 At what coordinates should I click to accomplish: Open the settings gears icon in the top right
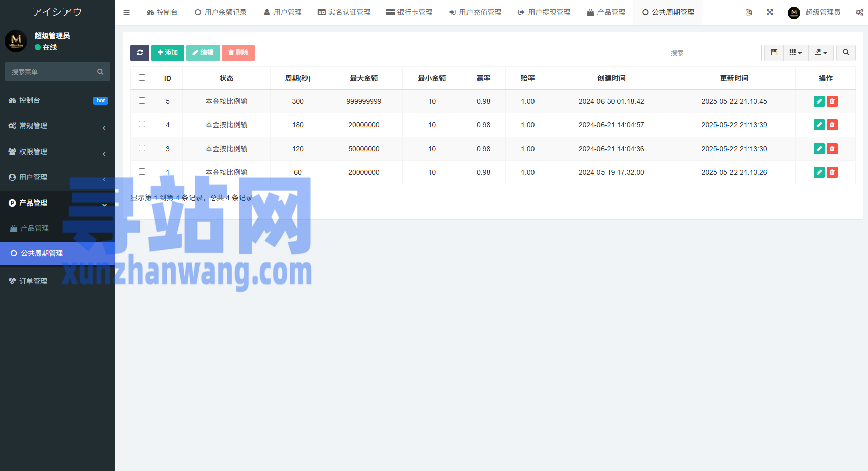(x=859, y=12)
